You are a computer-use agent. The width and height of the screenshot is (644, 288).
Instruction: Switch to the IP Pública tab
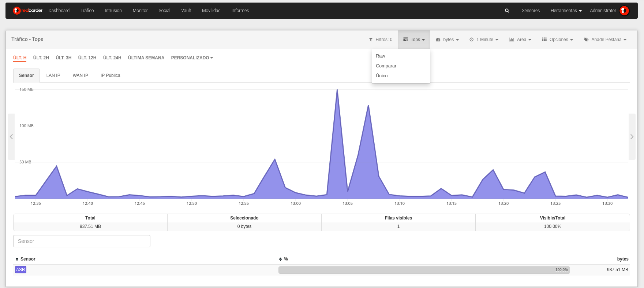pos(111,75)
